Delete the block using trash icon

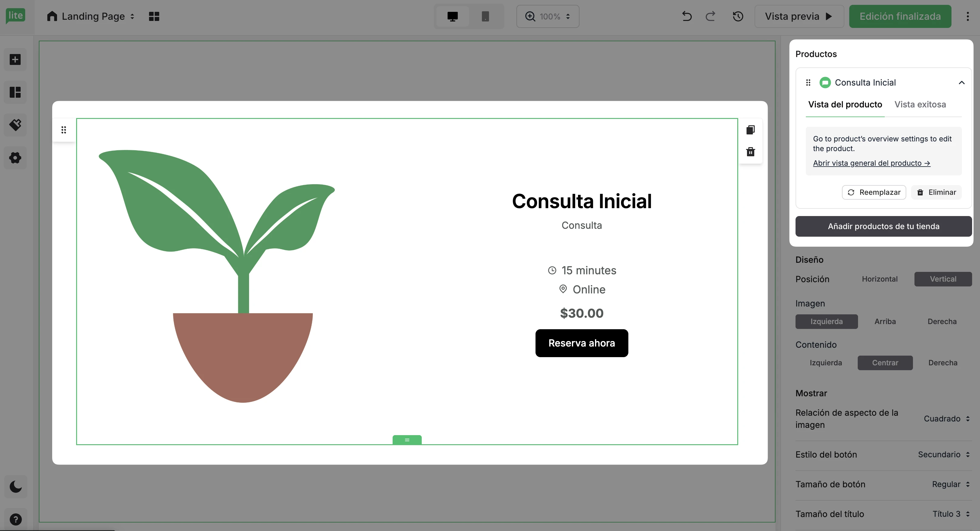click(750, 152)
